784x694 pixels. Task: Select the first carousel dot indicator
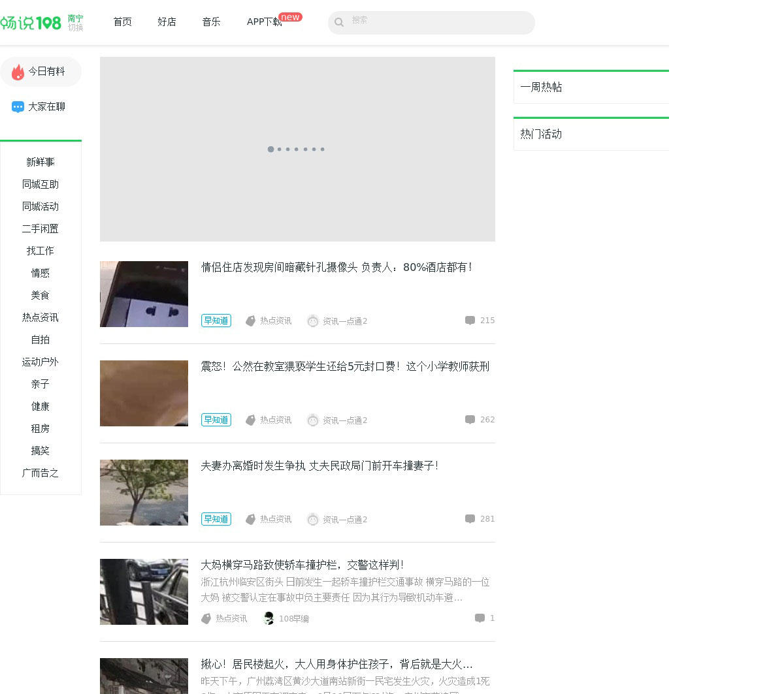click(x=270, y=150)
